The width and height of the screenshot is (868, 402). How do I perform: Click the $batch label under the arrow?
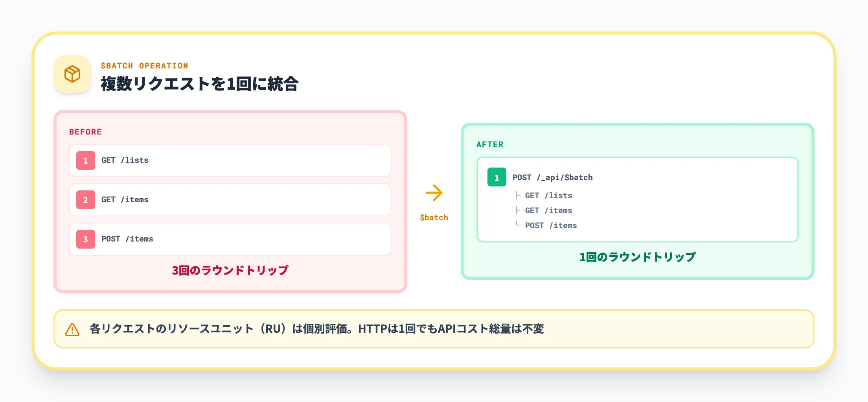click(434, 217)
